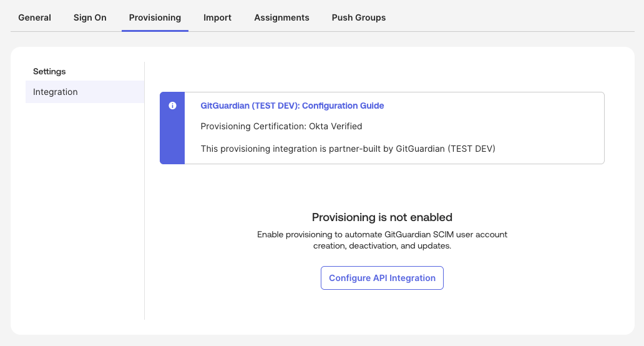Switch to the Sign On tab

[90, 17]
